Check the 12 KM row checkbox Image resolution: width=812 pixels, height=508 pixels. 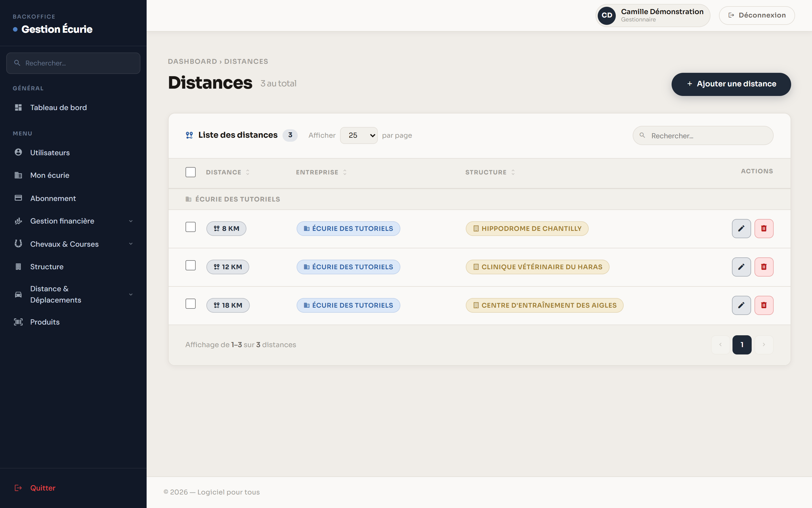tap(191, 265)
